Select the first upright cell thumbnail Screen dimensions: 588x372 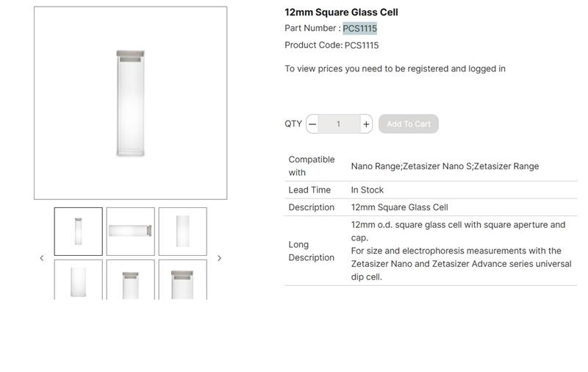78,232
